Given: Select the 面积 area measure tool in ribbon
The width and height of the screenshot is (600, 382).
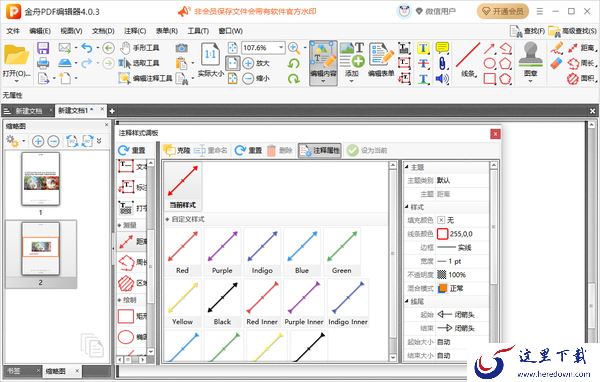Looking at the screenshot, I should [x=581, y=78].
